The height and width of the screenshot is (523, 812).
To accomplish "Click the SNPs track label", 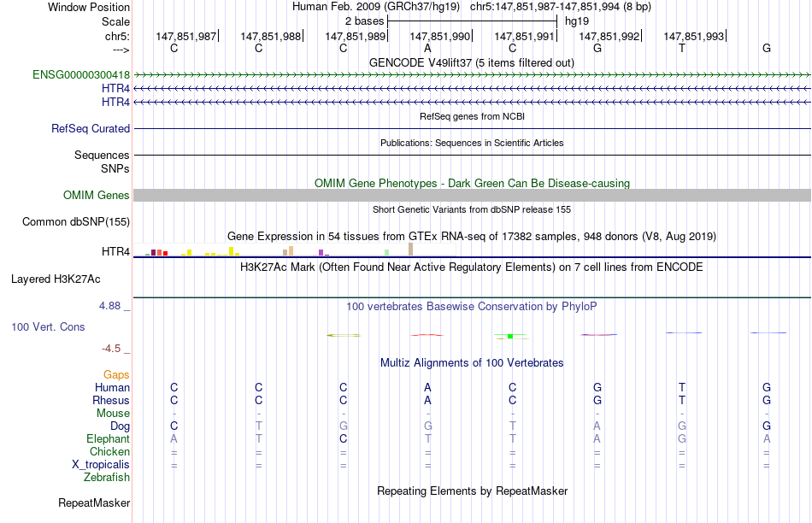I will 115,168.
